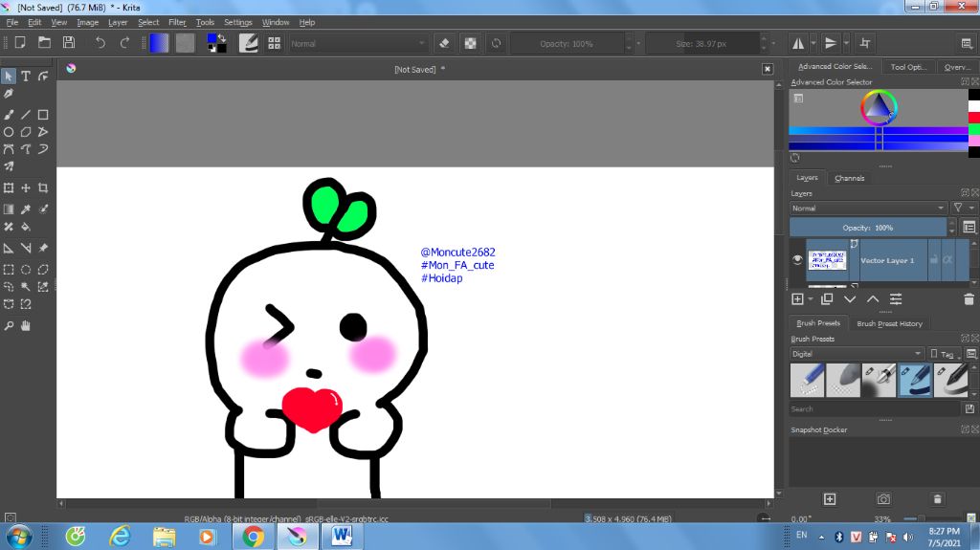Adjust the brush Opacity slider in toolbar
This screenshot has width=980, height=550.
coord(567,44)
